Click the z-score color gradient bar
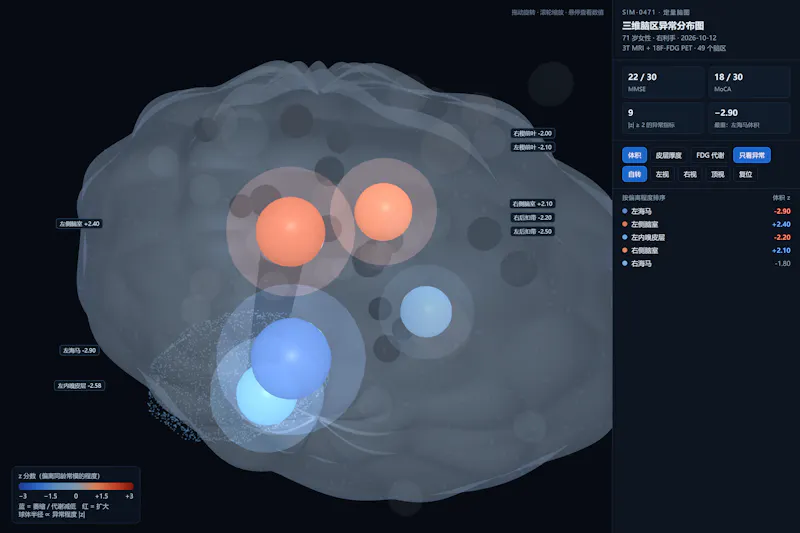800x533 pixels. tap(76, 487)
